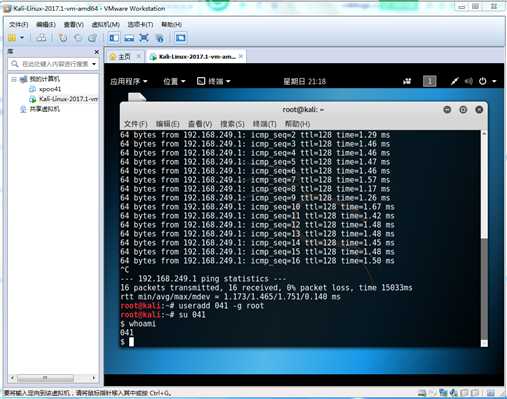The image size is (507, 399).
Task: Open the 终端 app menu in top bar
Action: pyautogui.click(x=214, y=81)
